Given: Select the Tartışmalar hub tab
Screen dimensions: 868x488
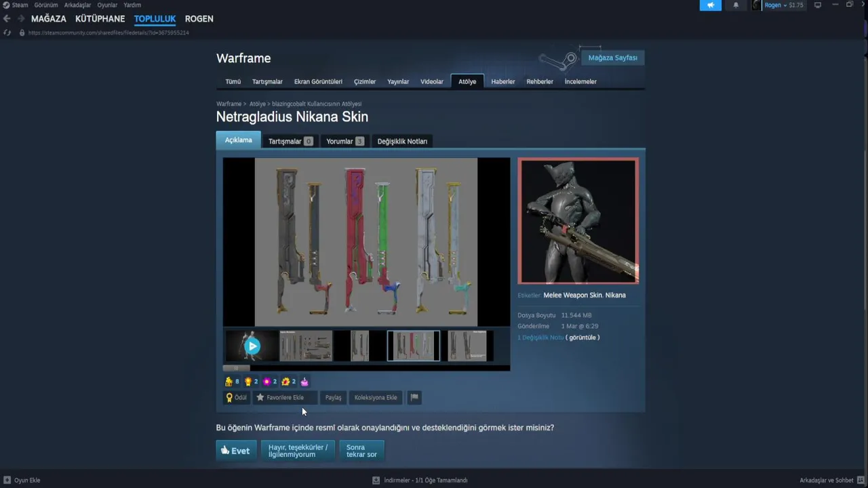Looking at the screenshot, I should click(267, 81).
